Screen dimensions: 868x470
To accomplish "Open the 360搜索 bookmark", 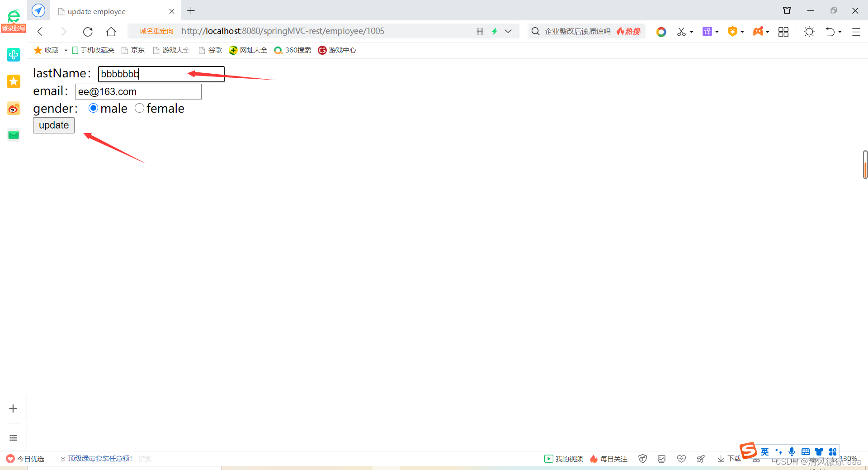I will [x=292, y=50].
